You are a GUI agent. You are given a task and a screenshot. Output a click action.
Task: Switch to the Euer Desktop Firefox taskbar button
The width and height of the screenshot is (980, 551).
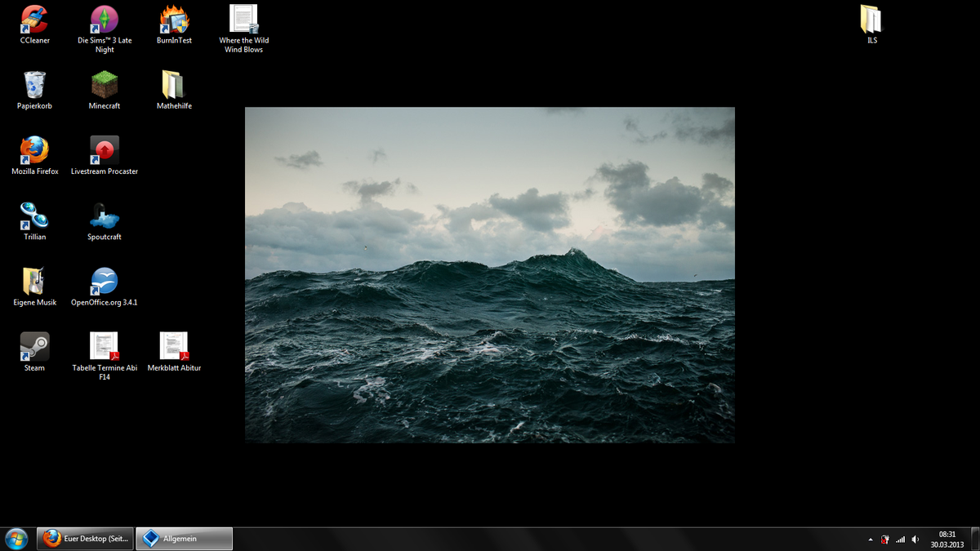[85, 539]
